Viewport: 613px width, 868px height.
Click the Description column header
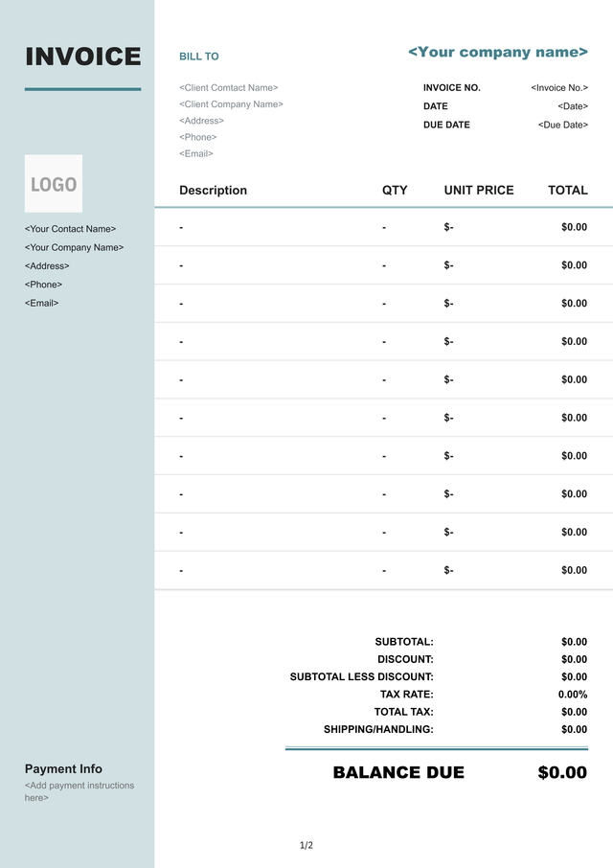point(213,191)
